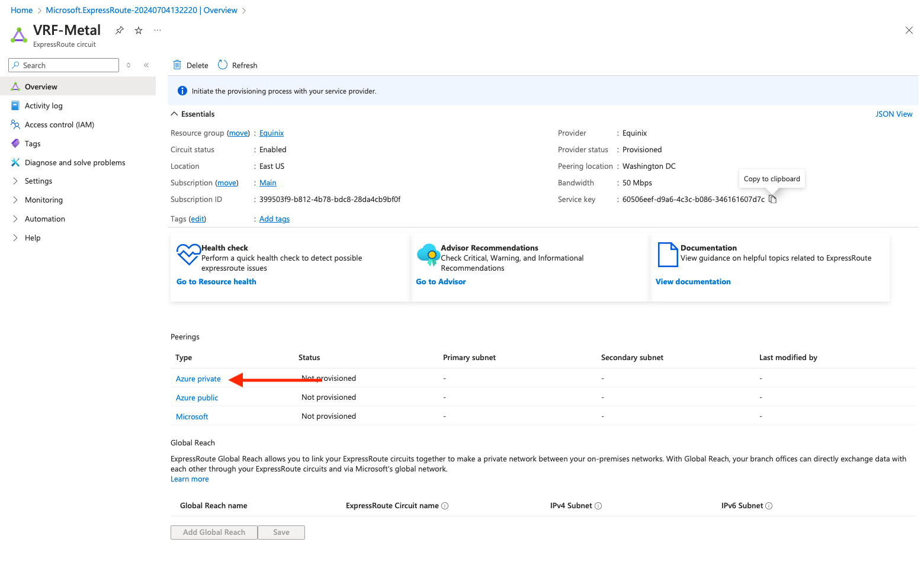The image size is (924, 587).
Task: Open the Main subscription link
Action: coord(268,183)
